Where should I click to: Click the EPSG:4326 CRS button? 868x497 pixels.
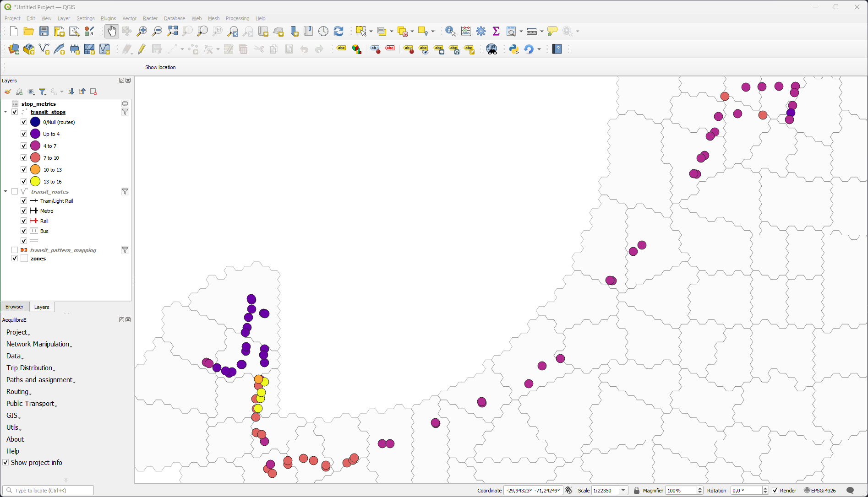(819, 491)
